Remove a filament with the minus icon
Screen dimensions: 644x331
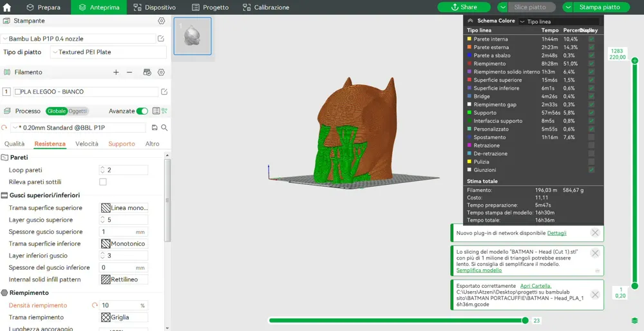coord(129,72)
